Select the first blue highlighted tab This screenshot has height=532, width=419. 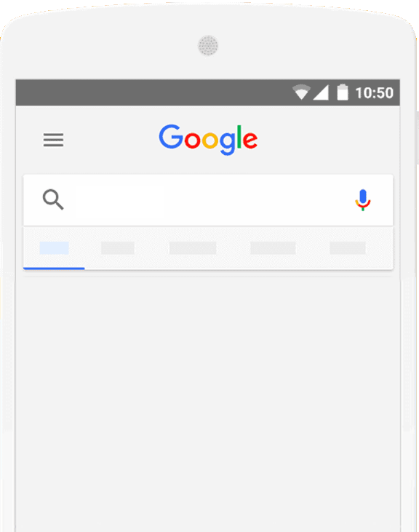55,248
